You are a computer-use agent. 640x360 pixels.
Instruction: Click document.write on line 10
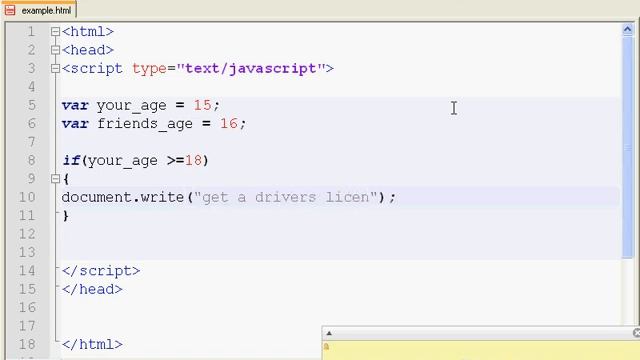[123, 197]
